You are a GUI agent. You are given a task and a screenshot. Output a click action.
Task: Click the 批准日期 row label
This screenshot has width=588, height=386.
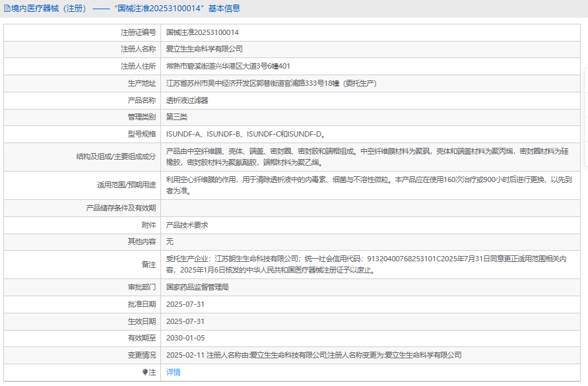(141, 304)
